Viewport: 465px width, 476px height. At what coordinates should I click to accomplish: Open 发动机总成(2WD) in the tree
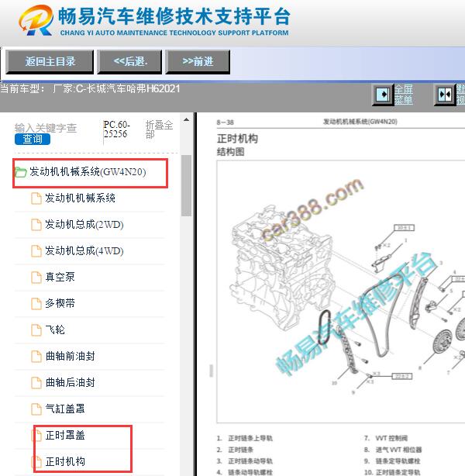click(84, 224)
